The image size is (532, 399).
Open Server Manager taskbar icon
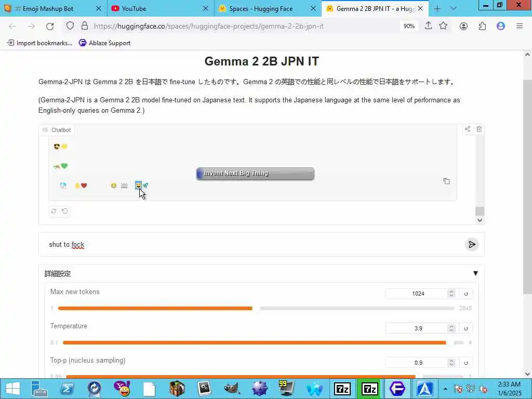pos(39,389)
